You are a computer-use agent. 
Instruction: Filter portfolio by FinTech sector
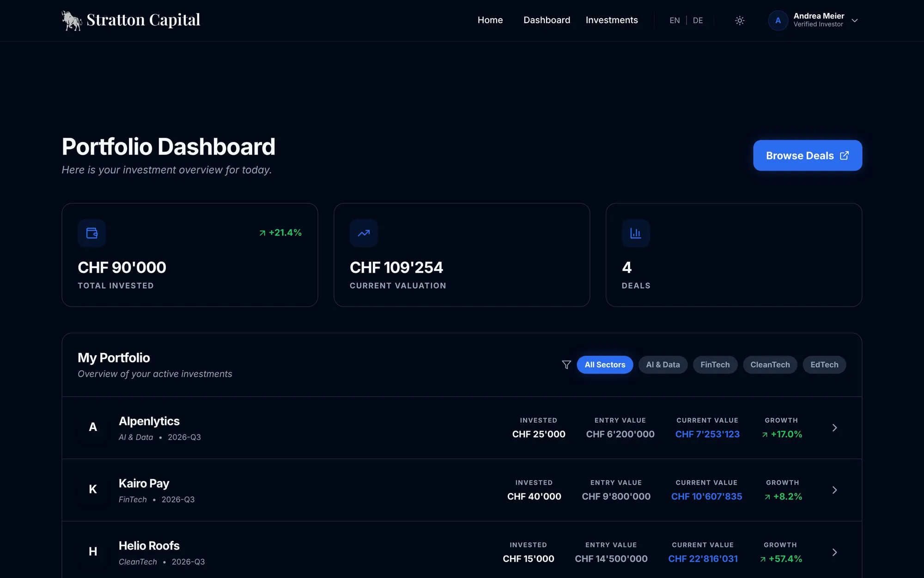click(715, 365)
